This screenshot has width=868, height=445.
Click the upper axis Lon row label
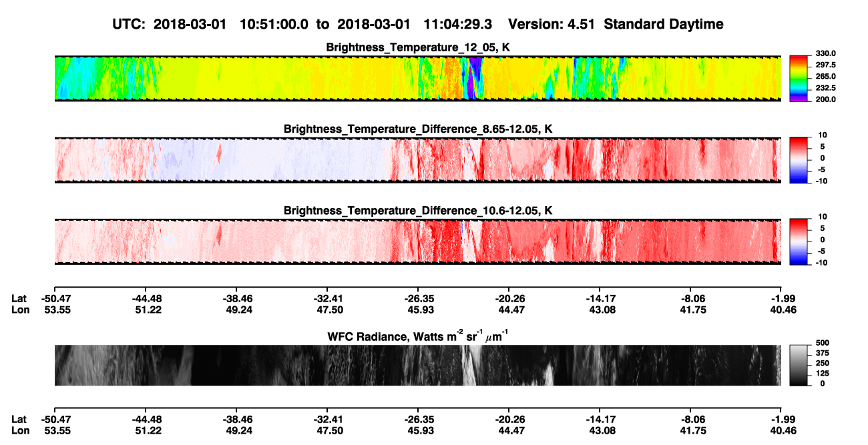[19, 310]
